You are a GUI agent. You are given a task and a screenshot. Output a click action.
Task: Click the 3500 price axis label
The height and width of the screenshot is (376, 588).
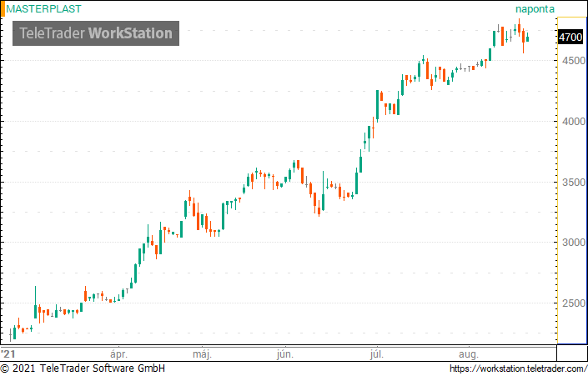coord(574,183)
